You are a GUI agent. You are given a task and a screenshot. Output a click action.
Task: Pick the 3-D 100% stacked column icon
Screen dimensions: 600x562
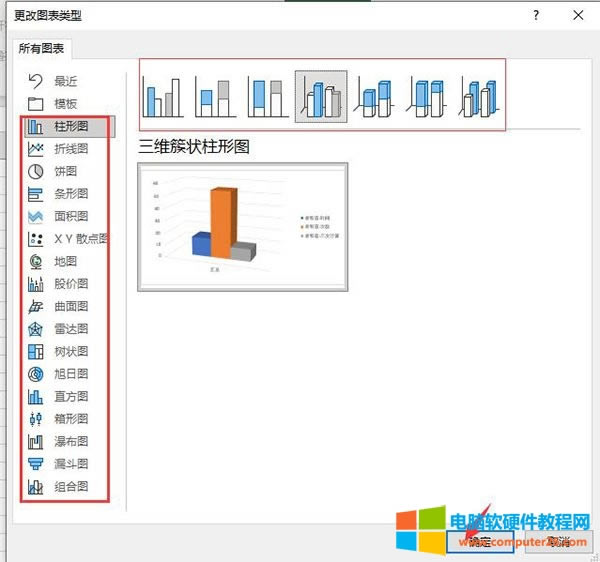(x=427, y=97)
